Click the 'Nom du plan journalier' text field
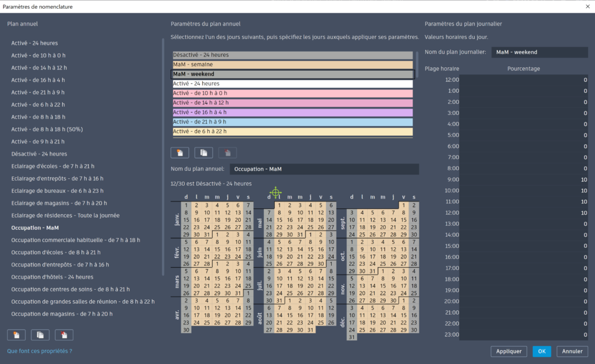Image resolution: width=595 pixels, height=364 pixels. click(539, 52)
